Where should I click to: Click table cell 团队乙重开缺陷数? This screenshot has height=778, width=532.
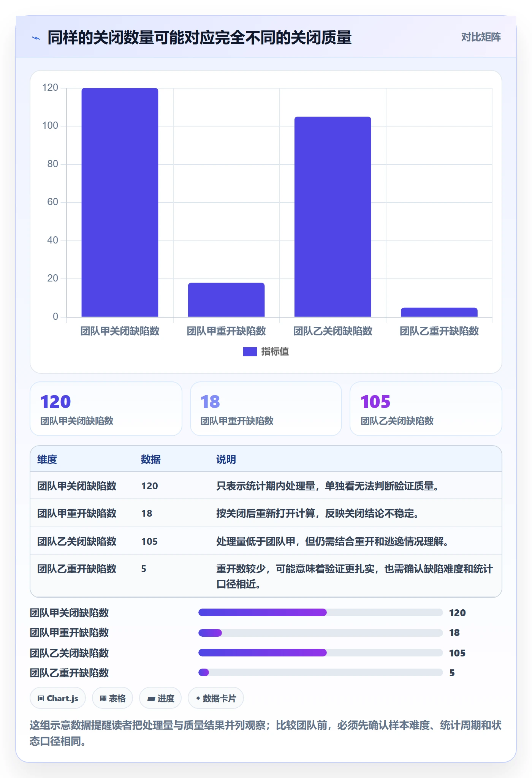click(x=77, y=569)
